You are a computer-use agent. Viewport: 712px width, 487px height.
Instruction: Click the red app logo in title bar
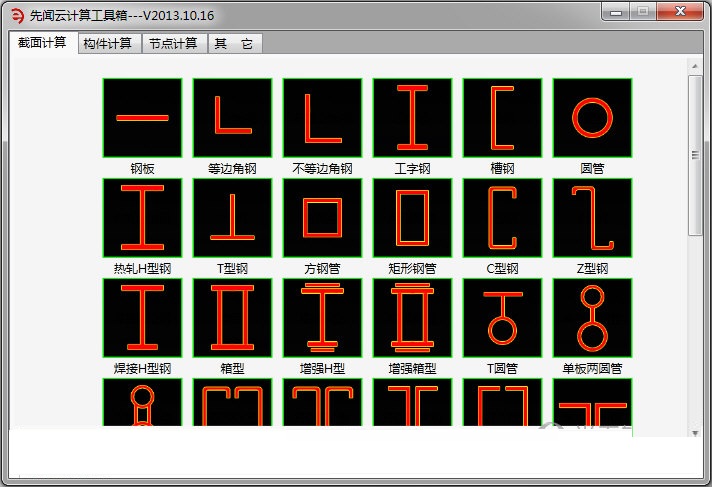pyautogui.click(x=17, y=16)
